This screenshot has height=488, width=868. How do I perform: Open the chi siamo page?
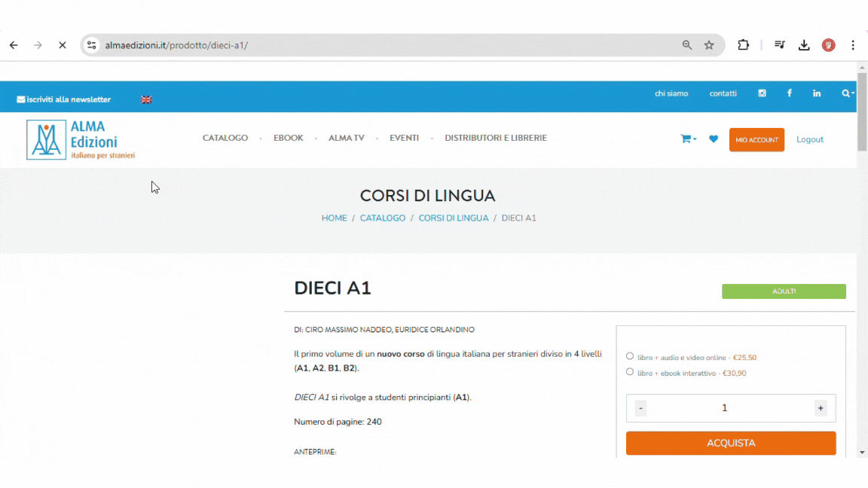click(x=671, y=93)
